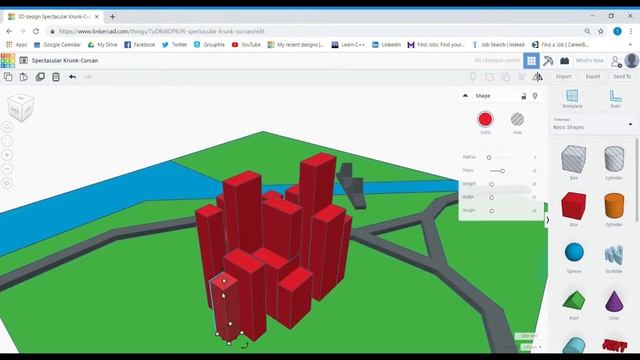Adjust the Width slider handle

[491, 198]
